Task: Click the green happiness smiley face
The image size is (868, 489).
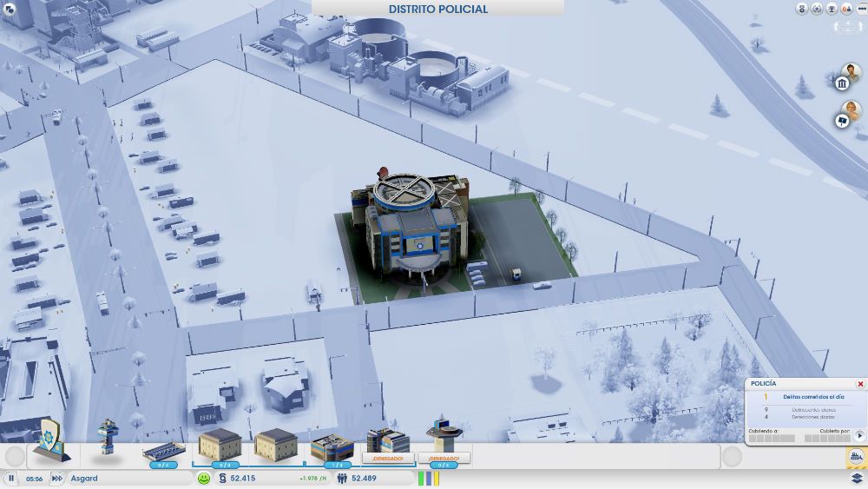Action: point(204,478)
